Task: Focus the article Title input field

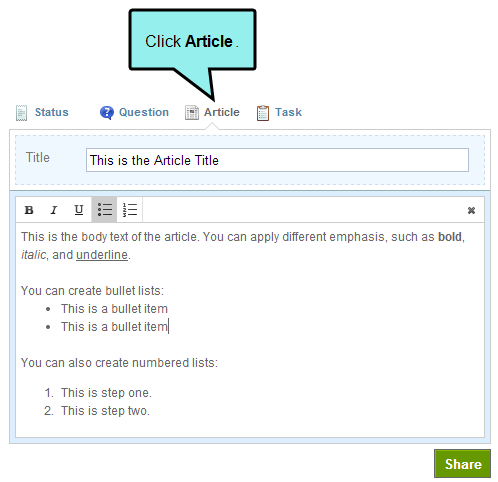Action: 277,160
